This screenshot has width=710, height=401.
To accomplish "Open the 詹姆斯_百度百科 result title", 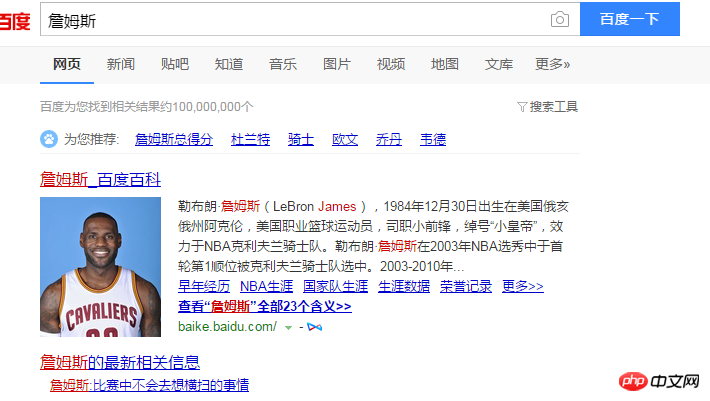I will point(101,180).
